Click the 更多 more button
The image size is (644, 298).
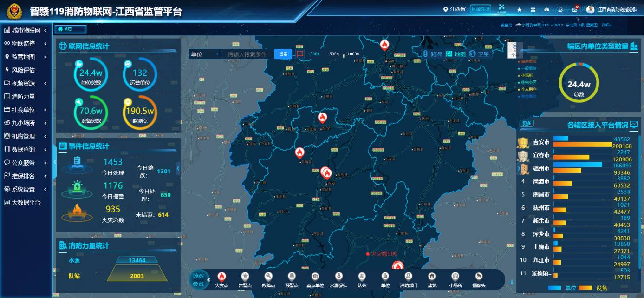pos(527,124)
